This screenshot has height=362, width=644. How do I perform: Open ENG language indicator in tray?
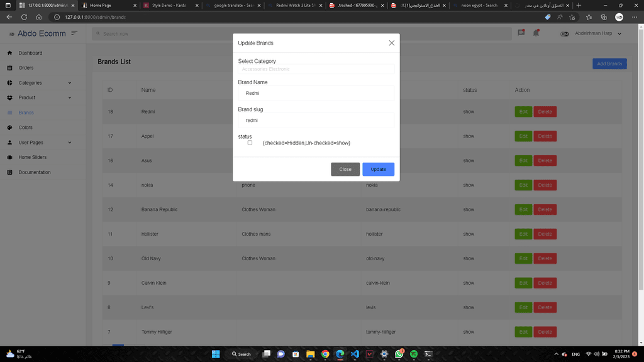(576, 354)
